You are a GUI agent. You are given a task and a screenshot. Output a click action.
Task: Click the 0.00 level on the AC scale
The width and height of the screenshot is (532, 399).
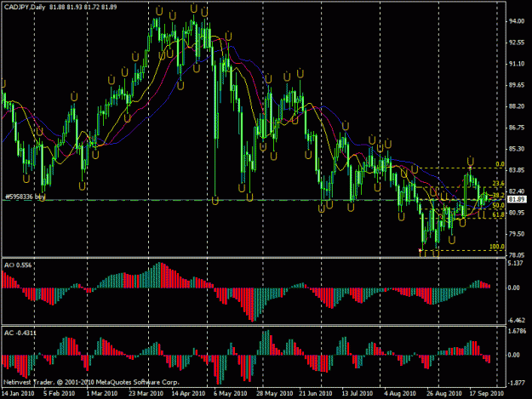513,355
